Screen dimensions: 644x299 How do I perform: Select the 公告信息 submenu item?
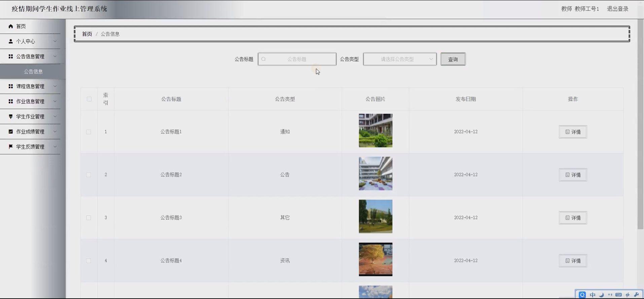pyautogui.click(x=33, y=71)
